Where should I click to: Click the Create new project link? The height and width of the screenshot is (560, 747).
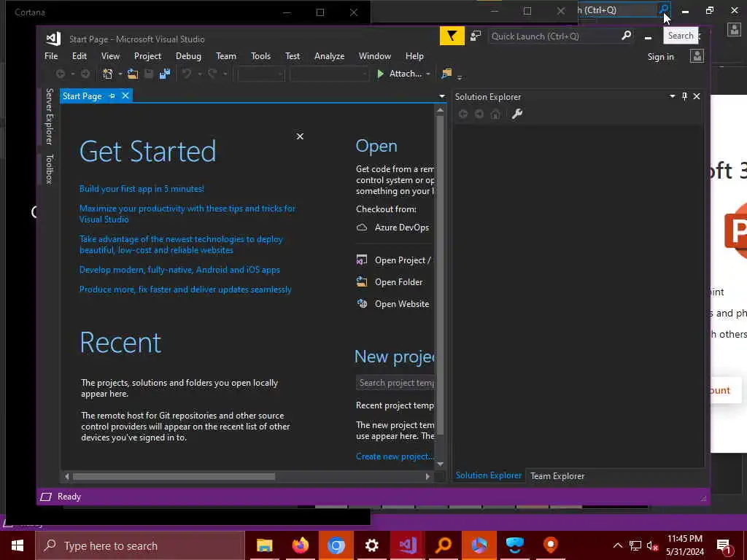coord(395,456)
